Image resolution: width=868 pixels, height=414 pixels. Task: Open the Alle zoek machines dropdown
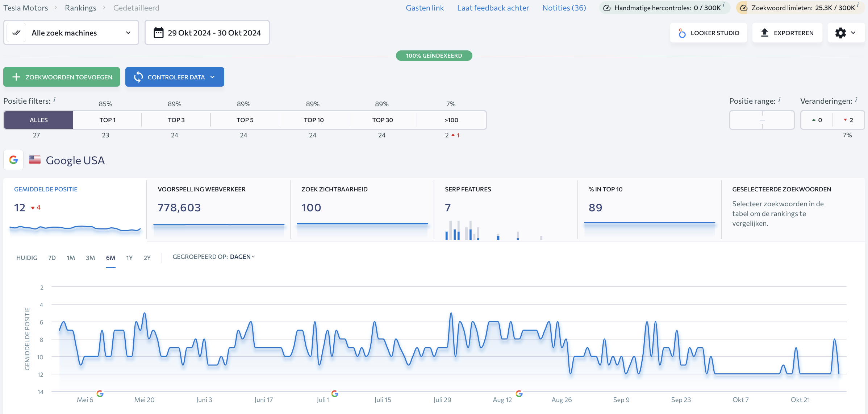71,33
